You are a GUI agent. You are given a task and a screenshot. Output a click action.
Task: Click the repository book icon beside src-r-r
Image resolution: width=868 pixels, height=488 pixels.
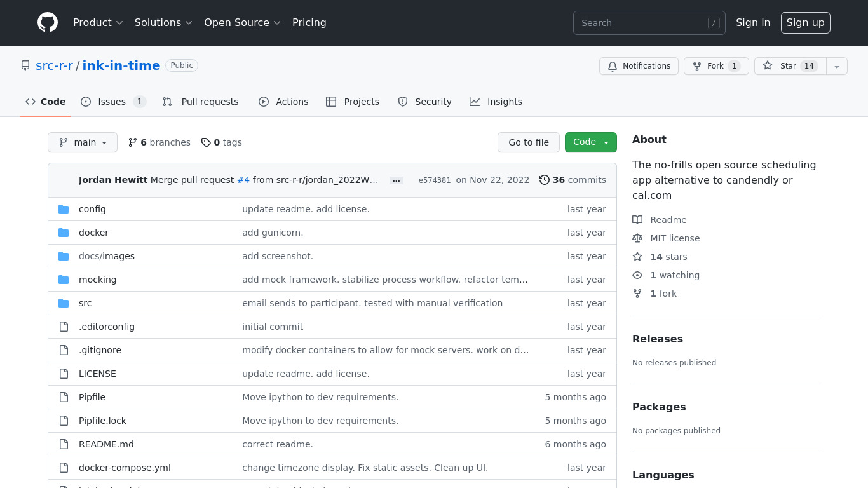pos(25,65)
